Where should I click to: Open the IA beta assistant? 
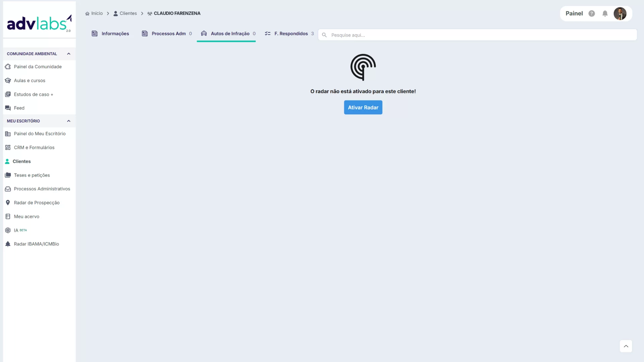click(x=16, y=230)
